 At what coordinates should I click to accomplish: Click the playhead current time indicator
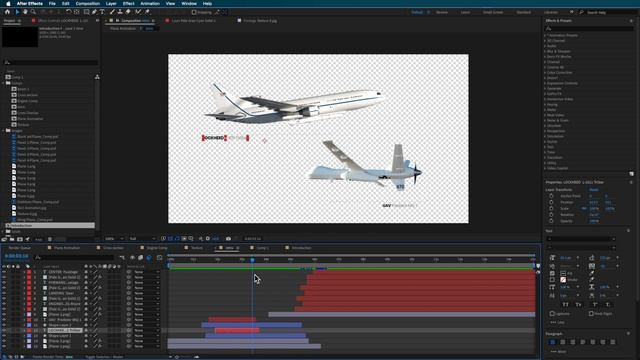pos(252,260)
